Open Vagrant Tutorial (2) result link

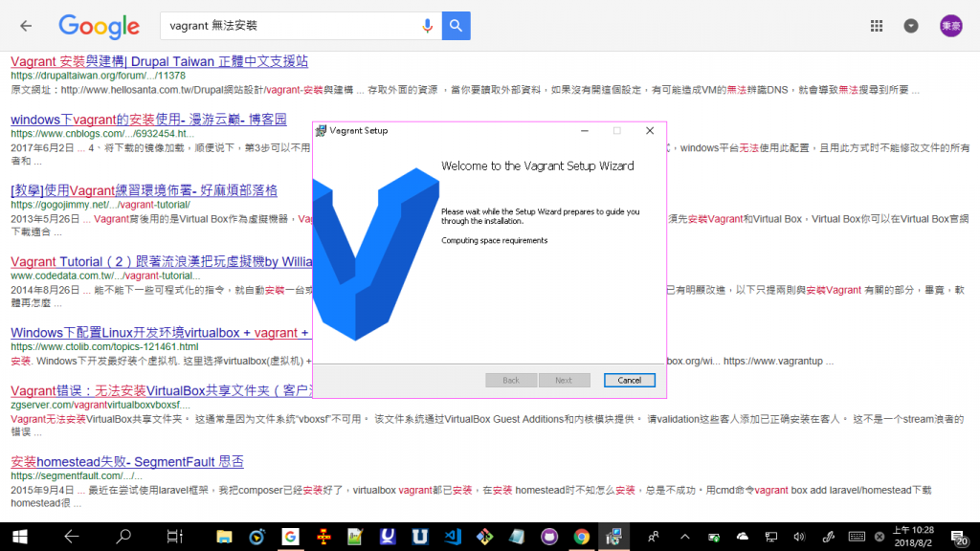[161, 262]
